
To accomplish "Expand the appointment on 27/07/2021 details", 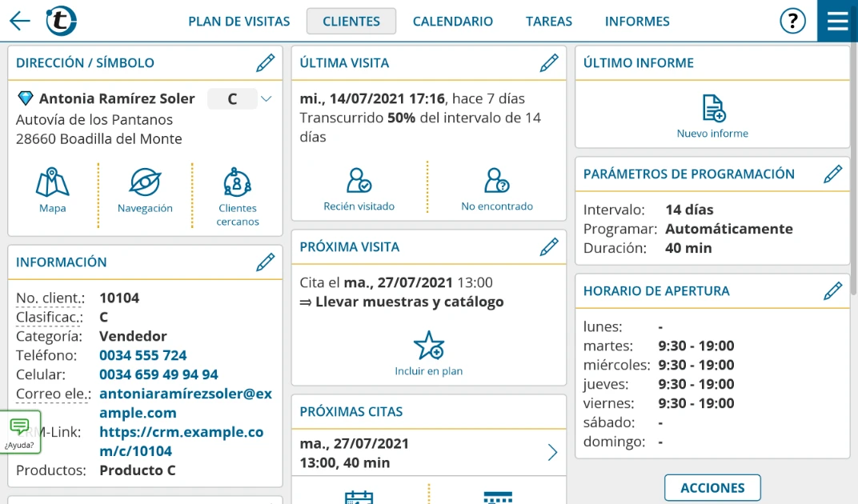I will click(551, 452).
